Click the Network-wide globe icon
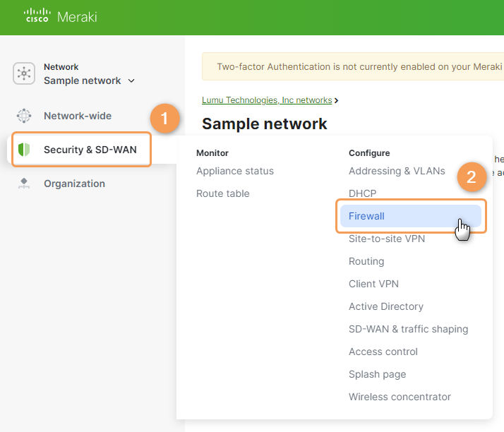The width and height of the screenshot is (504, 432). tap(24, 116)
